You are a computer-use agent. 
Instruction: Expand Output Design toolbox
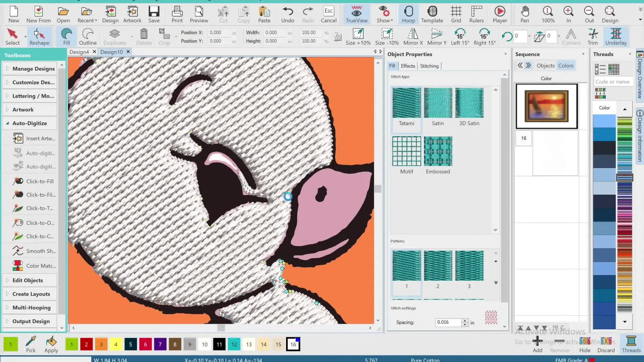pos(30,321)
